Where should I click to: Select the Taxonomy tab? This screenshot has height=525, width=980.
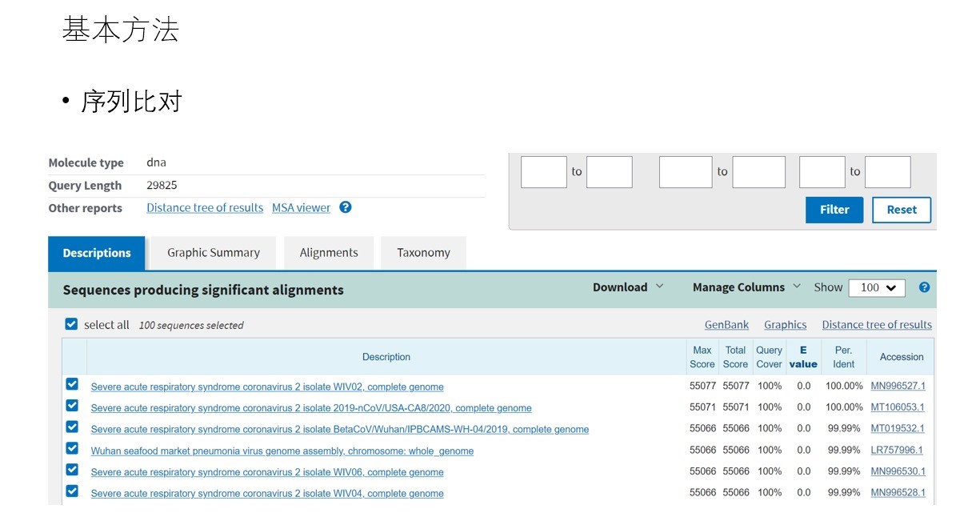coord(423,253)
